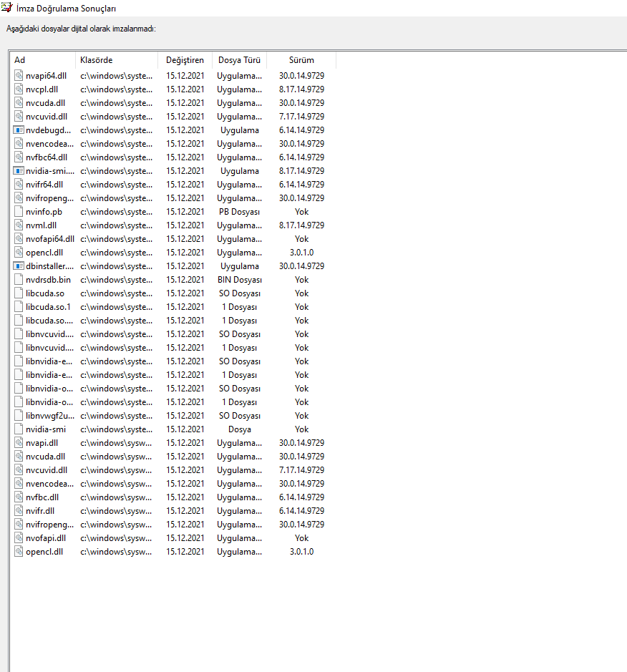
Task: Select the libcuda.so file icon
Action: 19,293
